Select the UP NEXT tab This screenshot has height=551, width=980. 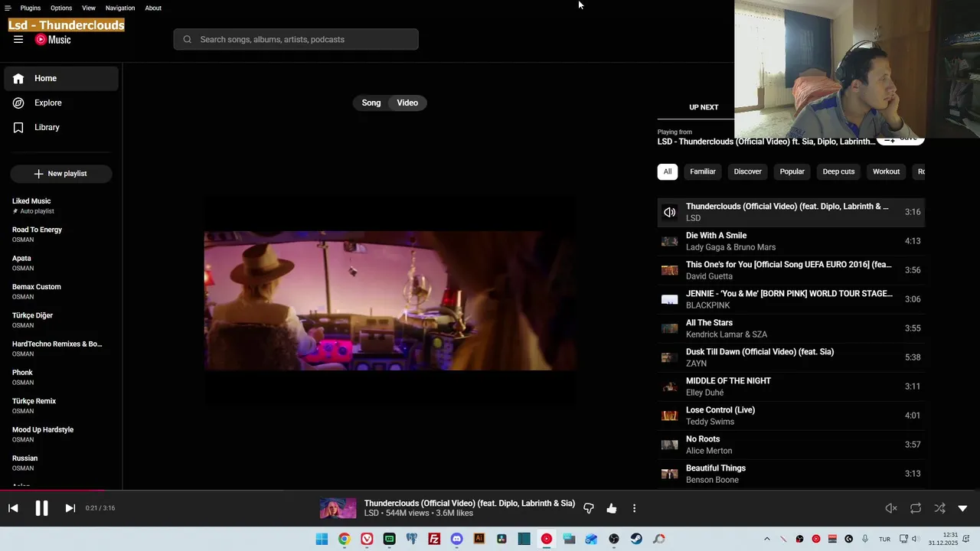pos(704,107)
